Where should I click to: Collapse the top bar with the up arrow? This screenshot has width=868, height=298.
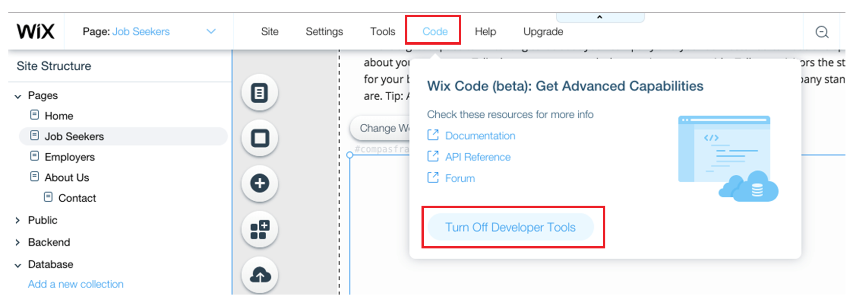point(599,17)
